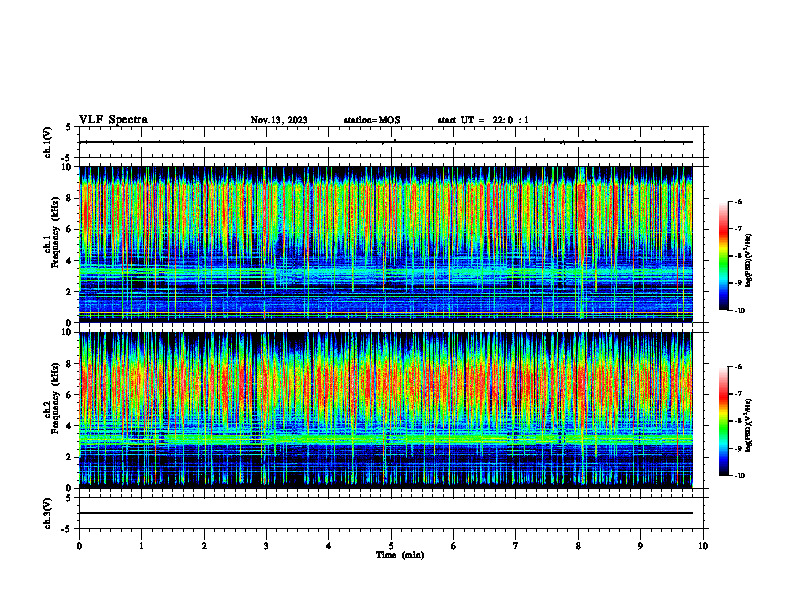Click the "-9" tick on ch.2 colorbar
Image resolution: width=792 pixels, height=612 pixels.
pos(738,448)
